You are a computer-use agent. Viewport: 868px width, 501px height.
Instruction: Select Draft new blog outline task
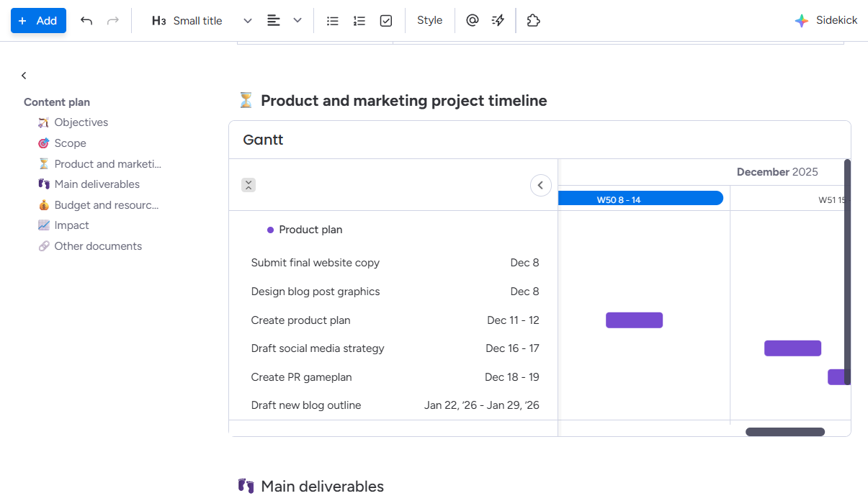[306, 405]
